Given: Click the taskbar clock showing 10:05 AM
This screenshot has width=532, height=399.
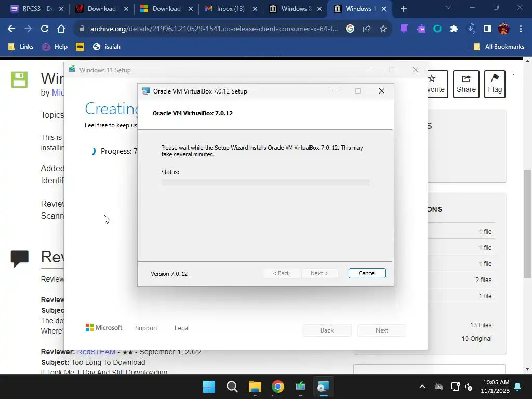Looking at the screenshot, I should tap(495, 387).
